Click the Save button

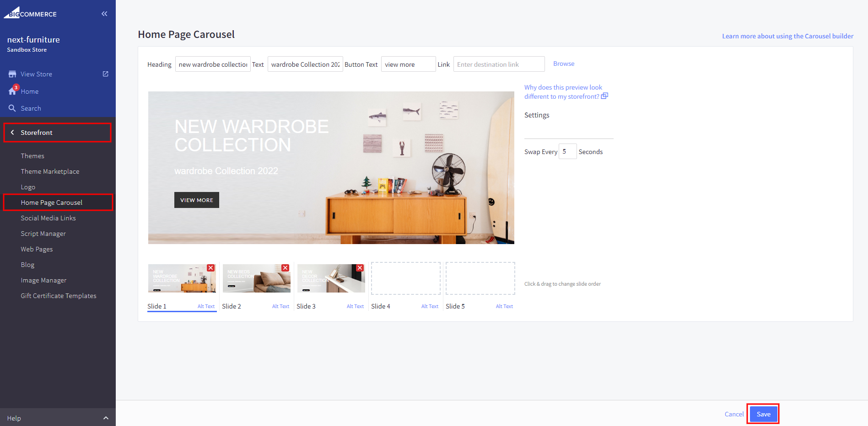[763, 414]
